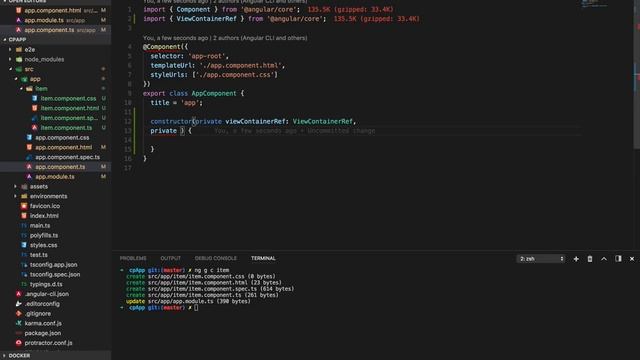Open app.module.ts in the CPAPP tree

pyautogui.click(x=56, y=177)
